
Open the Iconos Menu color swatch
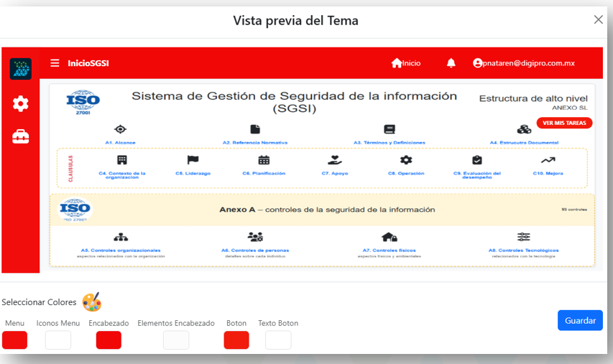(58, 340)
